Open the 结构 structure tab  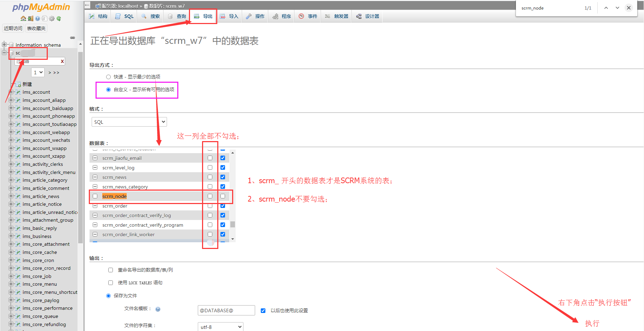click(98, 16)
